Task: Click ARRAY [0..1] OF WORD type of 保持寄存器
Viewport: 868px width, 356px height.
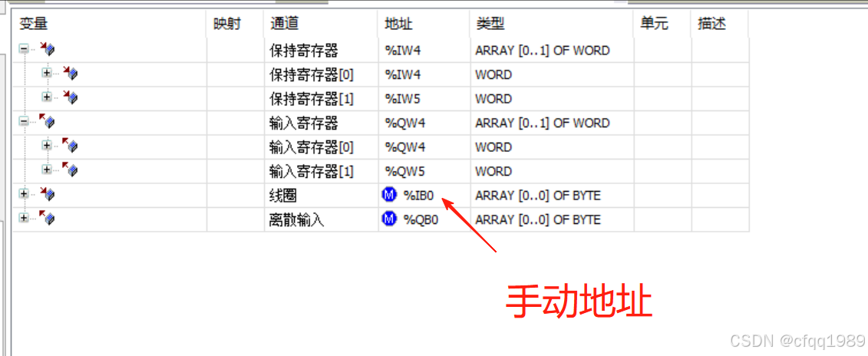Action: coord(543,51)
